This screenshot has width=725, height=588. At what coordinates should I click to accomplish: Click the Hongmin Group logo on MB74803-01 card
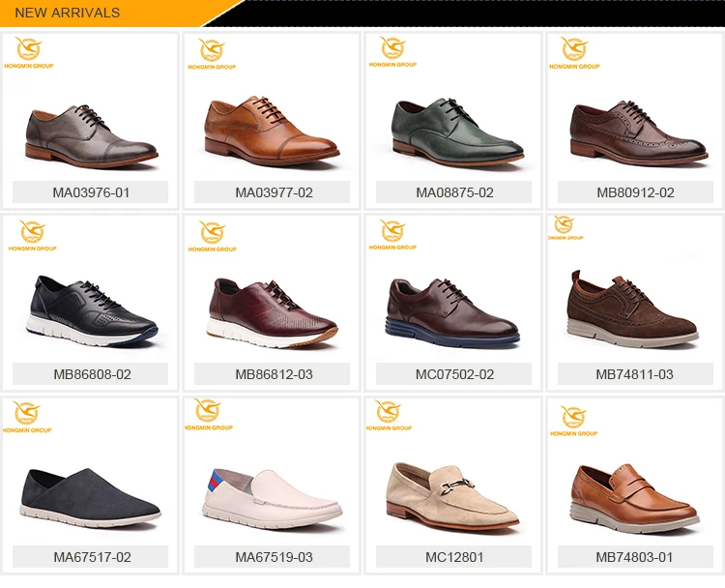point(574,421)
